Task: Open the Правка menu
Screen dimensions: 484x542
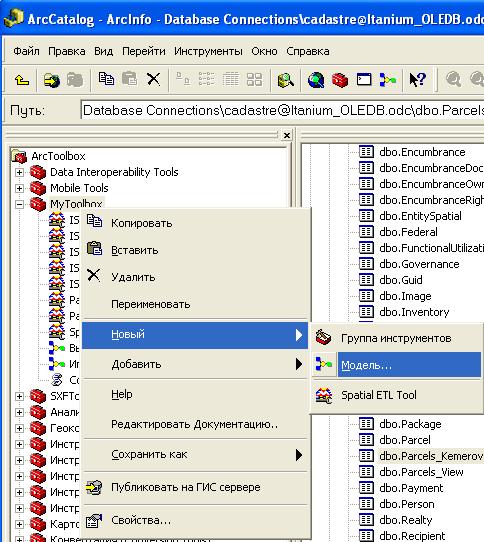Action: (67, 51)
